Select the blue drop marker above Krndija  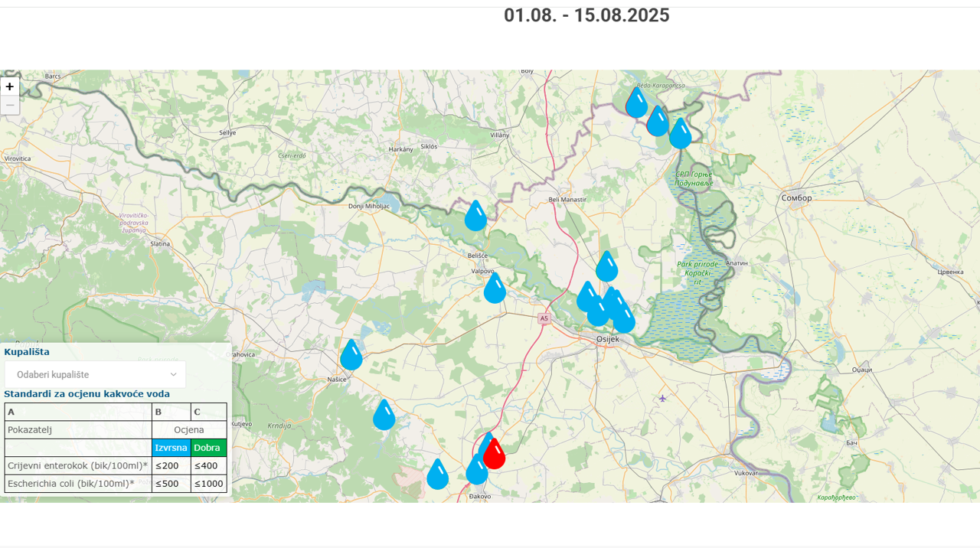(384, 414)
